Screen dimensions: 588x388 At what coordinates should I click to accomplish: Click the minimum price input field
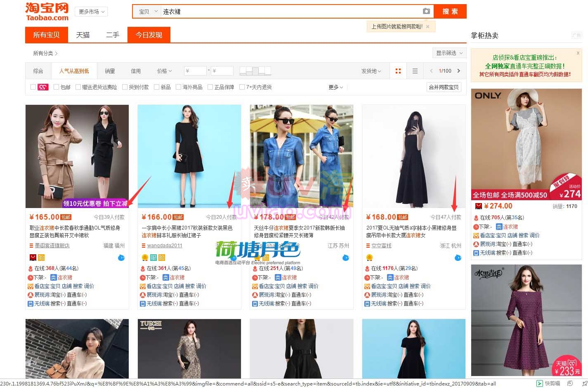195,71
